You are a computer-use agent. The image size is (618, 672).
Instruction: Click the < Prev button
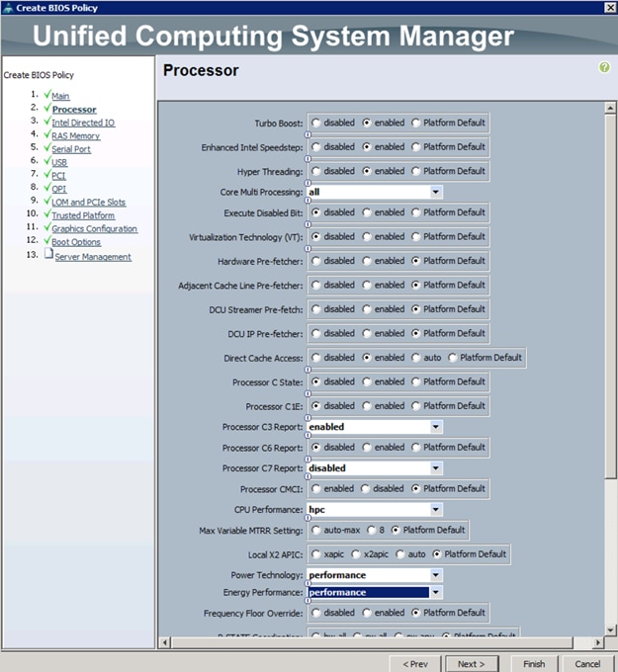tap(415, 664)
